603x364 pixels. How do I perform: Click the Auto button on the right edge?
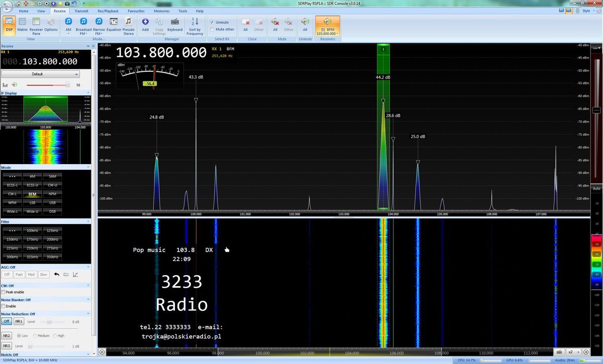596,189
